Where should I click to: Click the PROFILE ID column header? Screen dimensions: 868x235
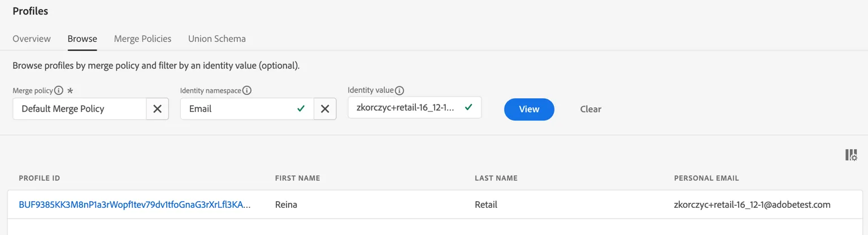(x=40, y=178)
